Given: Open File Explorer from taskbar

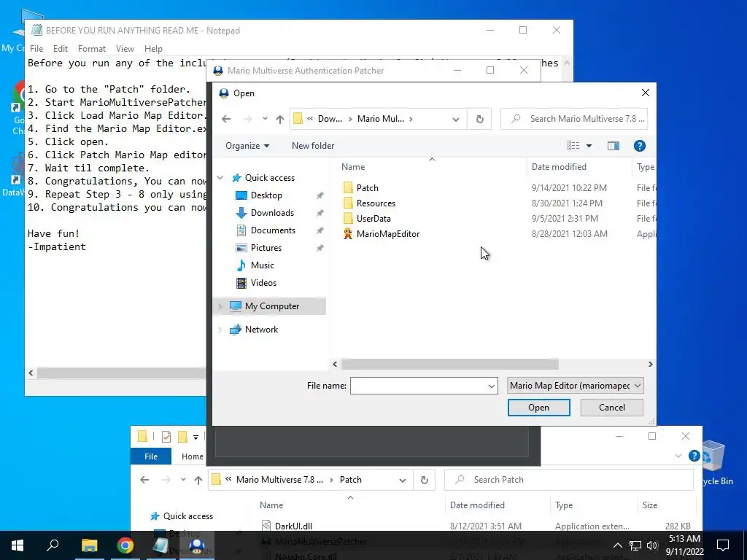Looking at the screenshot, I should pyautogui.click(x=89, y=545).
